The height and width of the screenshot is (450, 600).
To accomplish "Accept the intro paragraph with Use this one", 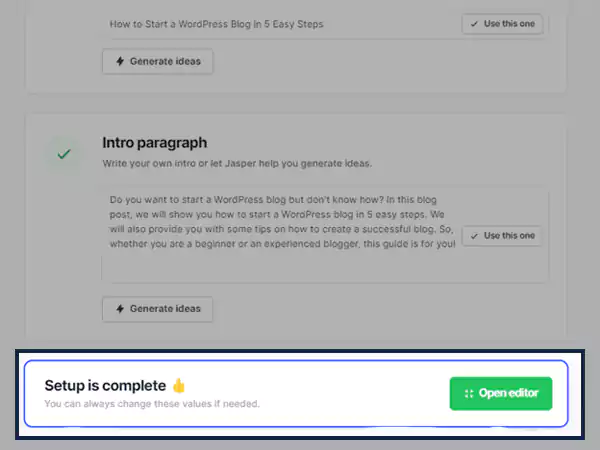I will 502,236.
